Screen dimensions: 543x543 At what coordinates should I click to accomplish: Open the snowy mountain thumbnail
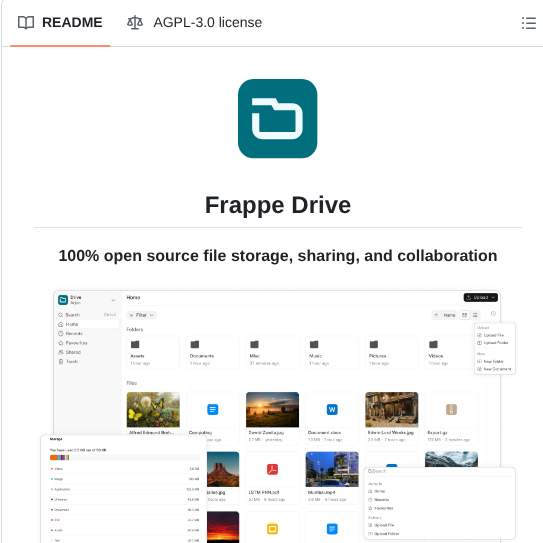(451, 459)
